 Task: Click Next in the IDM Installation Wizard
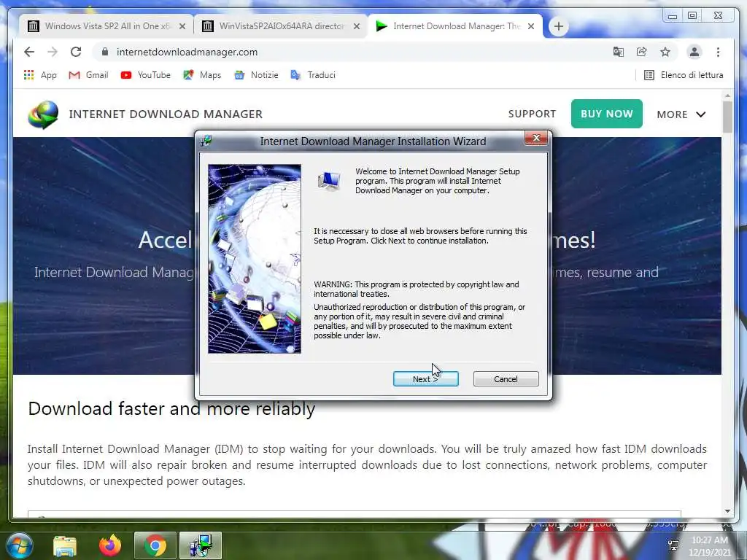[x=425, y=379]
